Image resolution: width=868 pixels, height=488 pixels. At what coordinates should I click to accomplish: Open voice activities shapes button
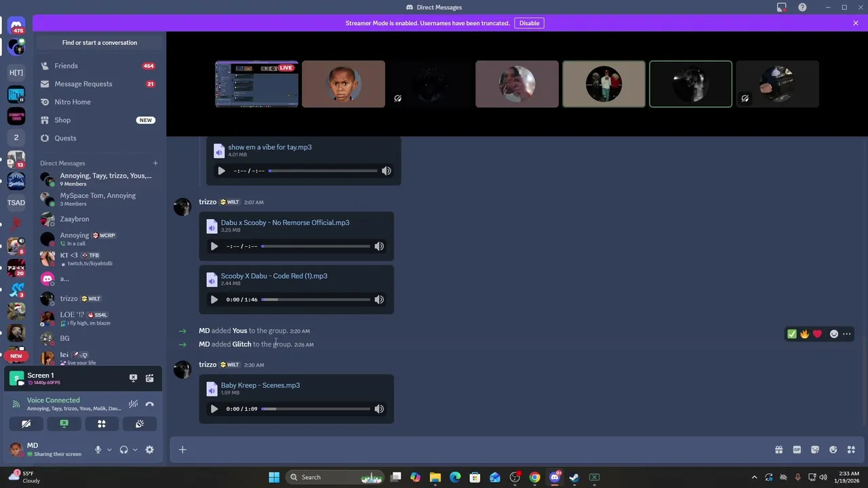pyautogui.click(x=102, y=424)
